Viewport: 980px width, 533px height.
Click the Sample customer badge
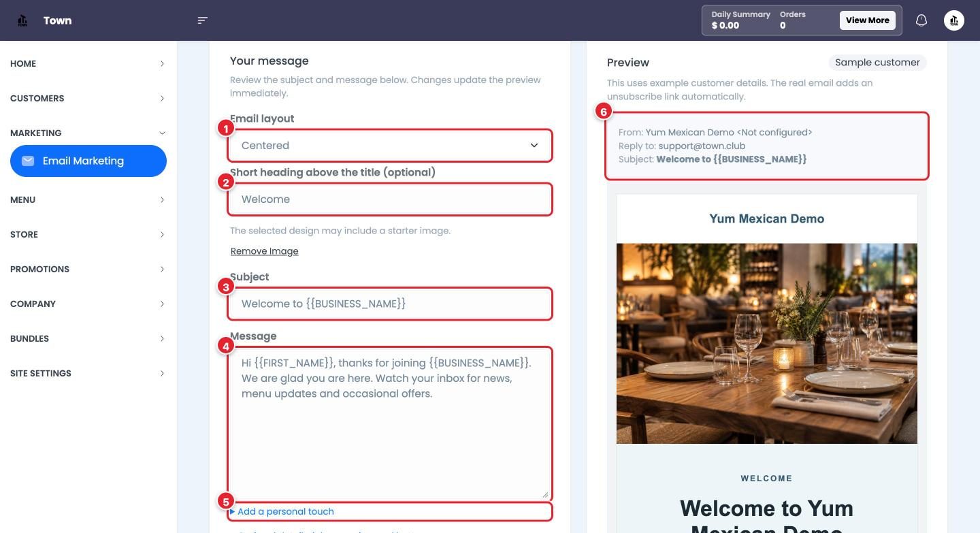tap(877, 63)
